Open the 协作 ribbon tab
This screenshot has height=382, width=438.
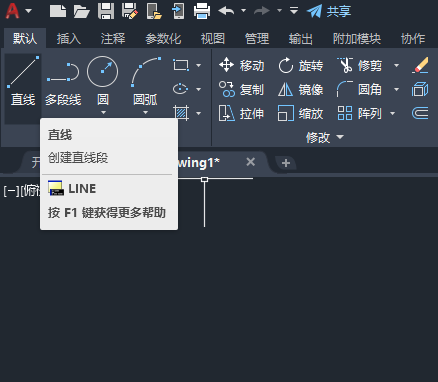coord(413,39)
